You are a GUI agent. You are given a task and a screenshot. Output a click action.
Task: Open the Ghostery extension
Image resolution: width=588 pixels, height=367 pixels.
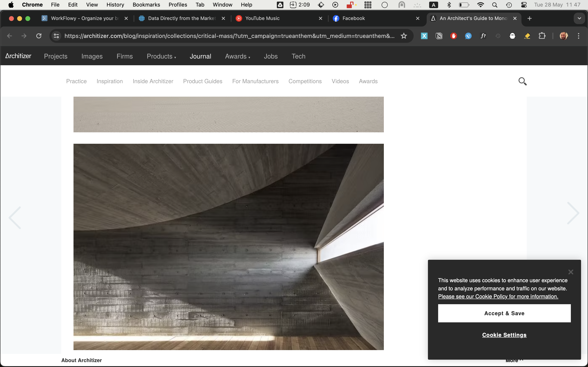(512, 36)
